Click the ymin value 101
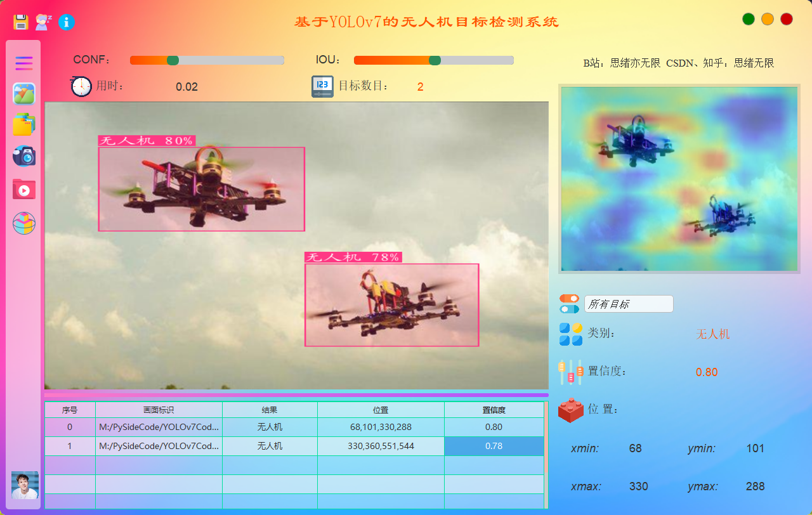This screenshot has height=515, width=812. point(755,448)
